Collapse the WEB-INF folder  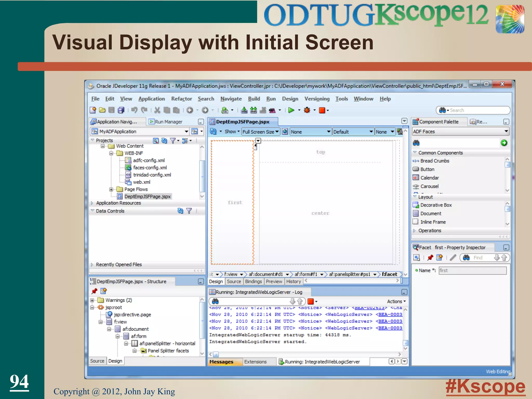[x=111, y=153]
